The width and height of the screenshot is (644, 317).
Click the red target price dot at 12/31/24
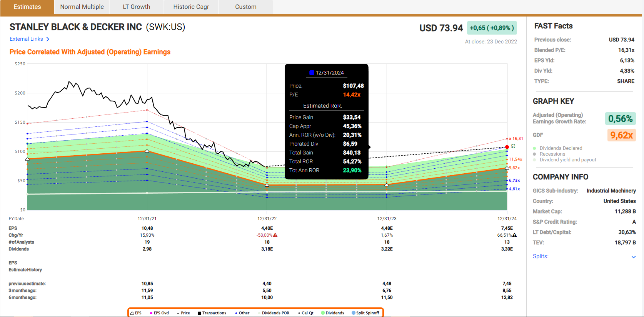(x=507, y=147)
